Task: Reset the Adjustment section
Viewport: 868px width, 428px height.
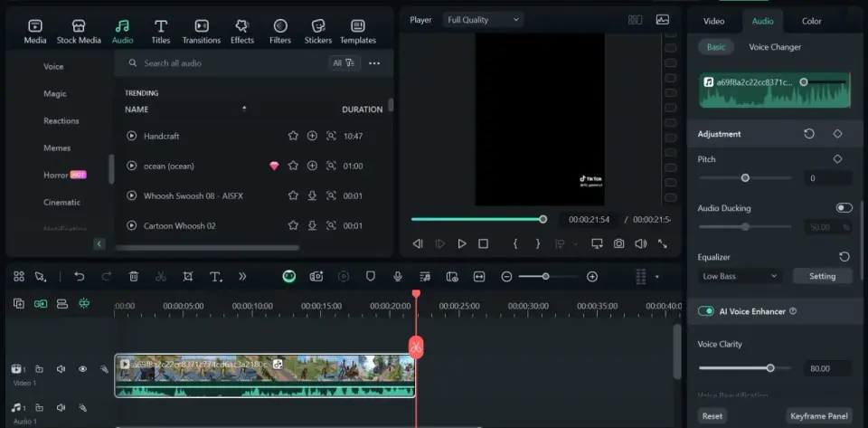Action: click(x=809, y=134)
